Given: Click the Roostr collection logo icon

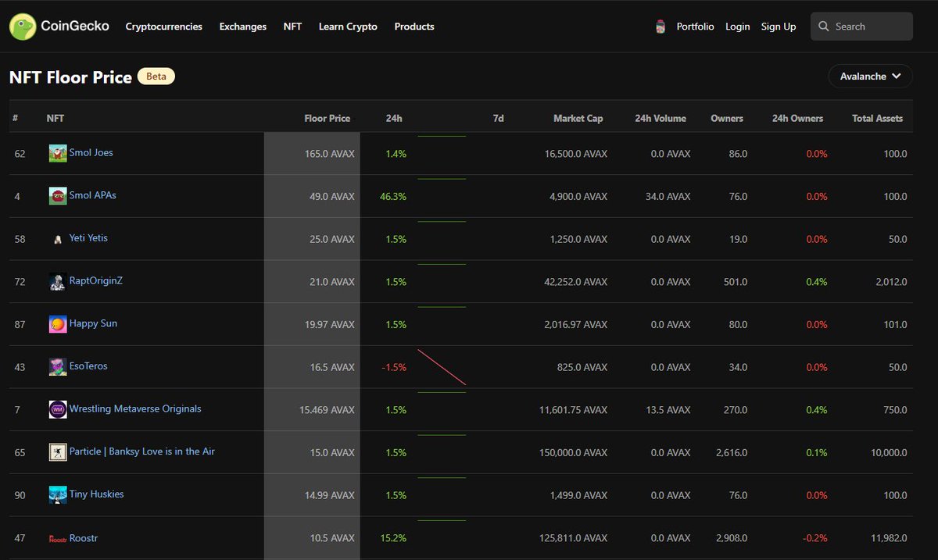Looking at the screenshot, I should click(58, 538).
